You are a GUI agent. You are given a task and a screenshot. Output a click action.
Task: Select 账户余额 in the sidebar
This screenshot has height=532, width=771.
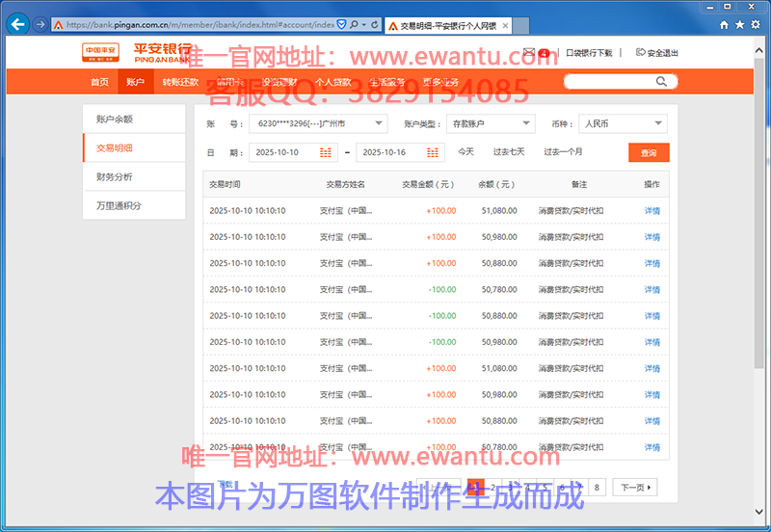134,119
